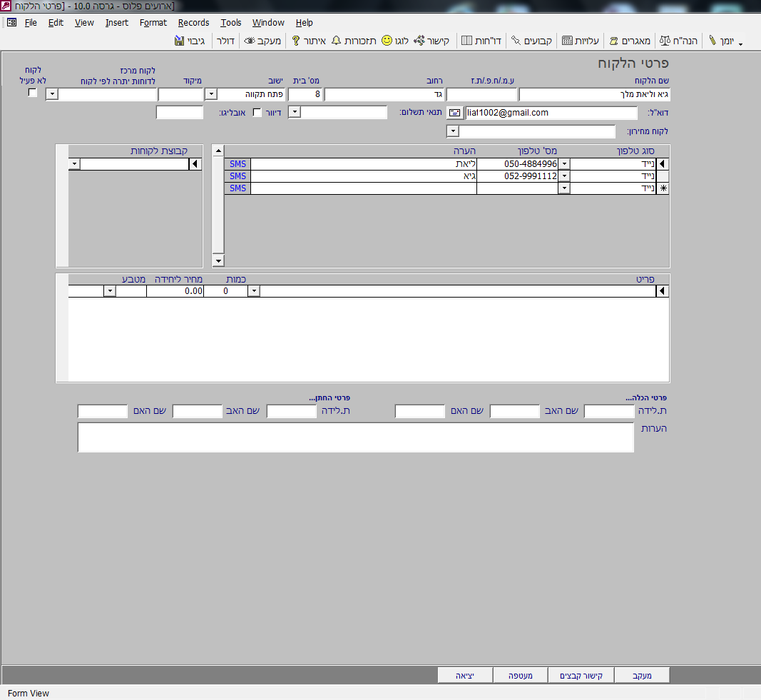
Task: Open the קישור link toolbar item
Action: 431,41
